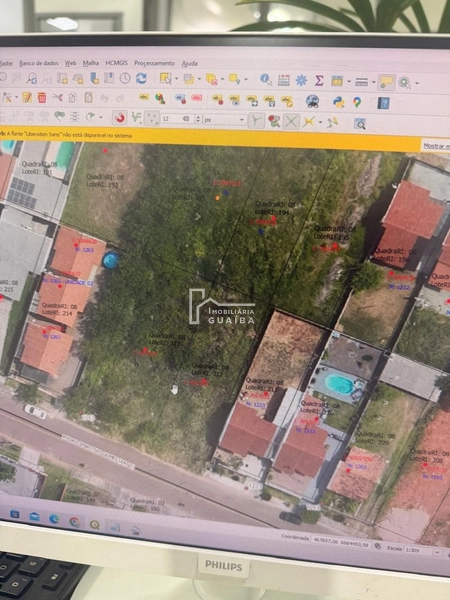Open the blue help book icon
Screen dimensions: 450x600
[383, 103]
